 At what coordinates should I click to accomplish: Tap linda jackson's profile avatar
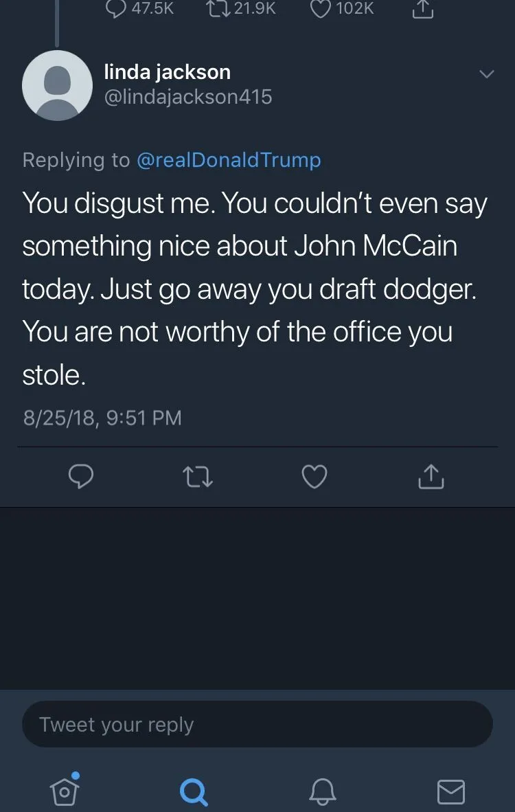click(57, 85)
